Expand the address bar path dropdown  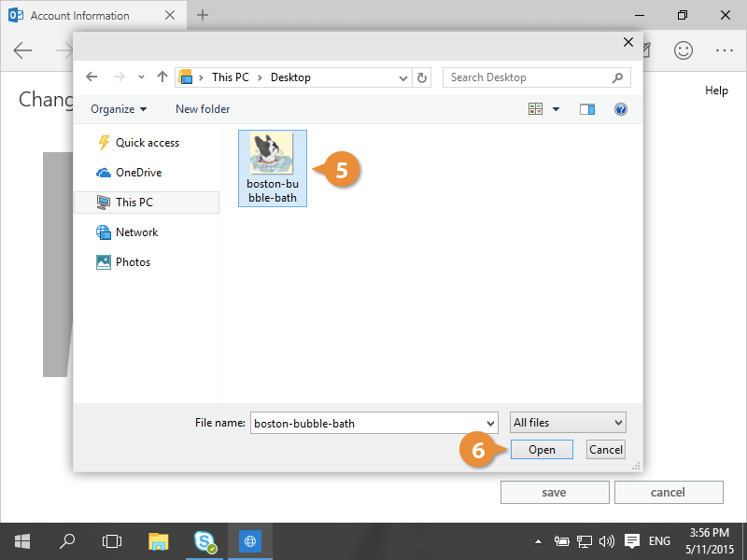(402, 77)
